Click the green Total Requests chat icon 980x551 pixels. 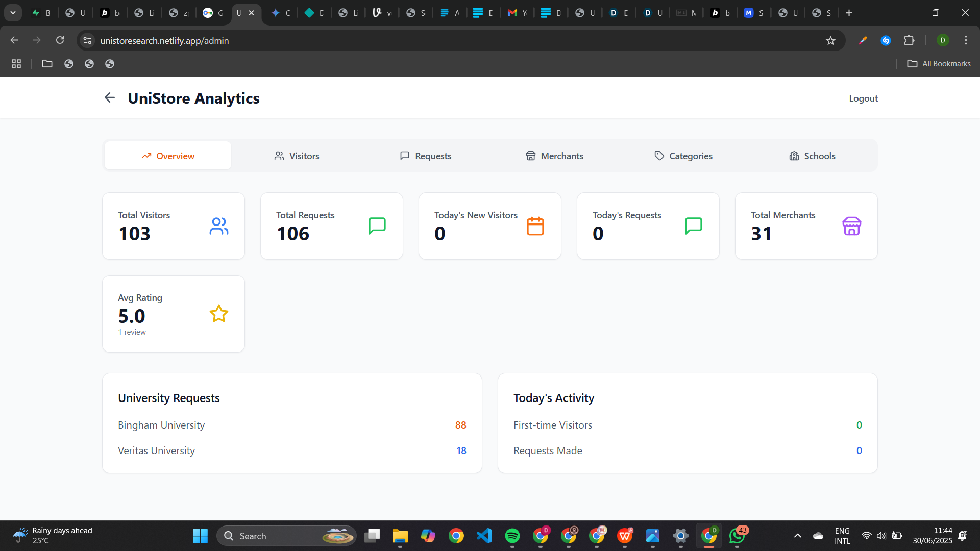(377, 226)
